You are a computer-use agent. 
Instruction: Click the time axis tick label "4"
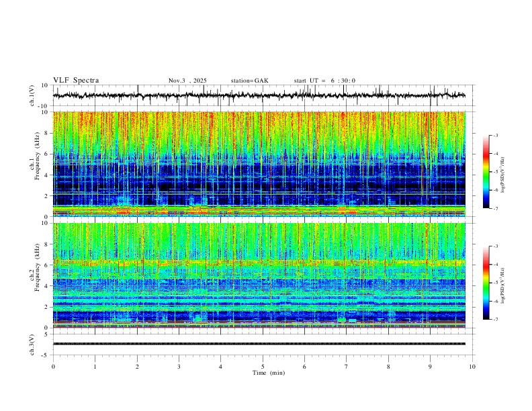coord(221,367)
